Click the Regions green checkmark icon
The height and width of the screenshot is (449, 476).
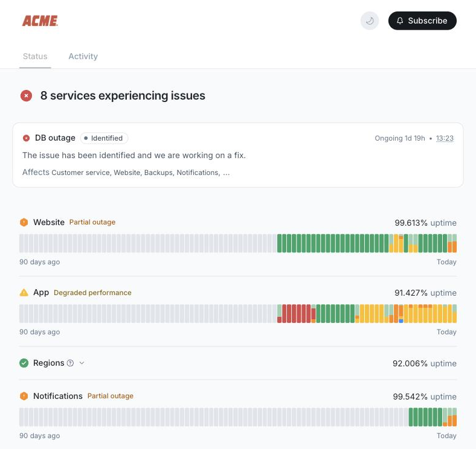click(x=24, y=363)
